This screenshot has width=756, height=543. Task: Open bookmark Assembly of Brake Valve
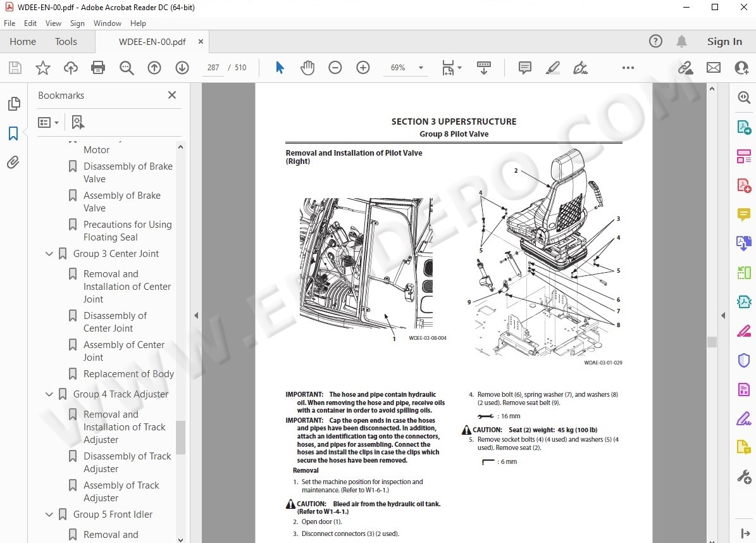122,202
